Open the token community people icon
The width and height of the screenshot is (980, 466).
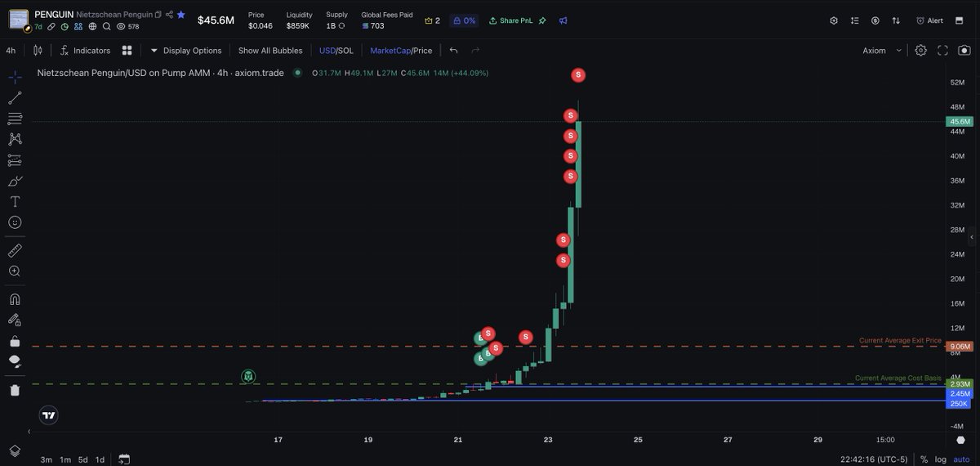[x=79, y=26]
